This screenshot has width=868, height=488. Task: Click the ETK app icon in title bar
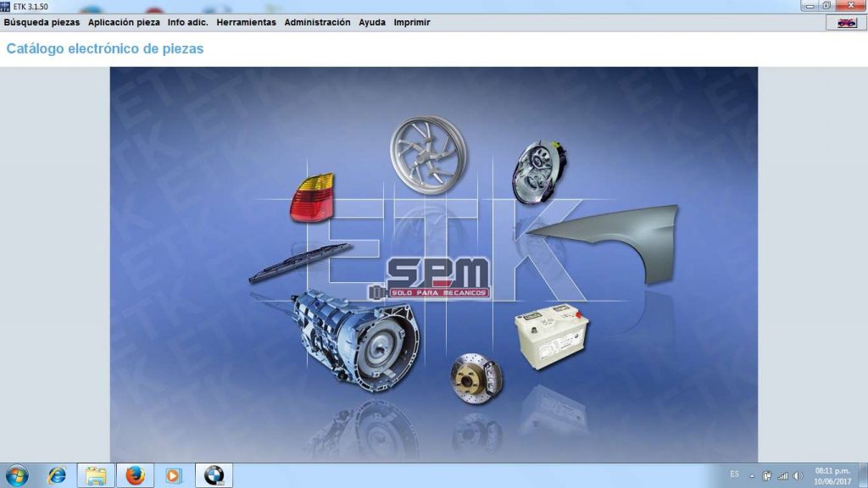click(x=5, y=6)
